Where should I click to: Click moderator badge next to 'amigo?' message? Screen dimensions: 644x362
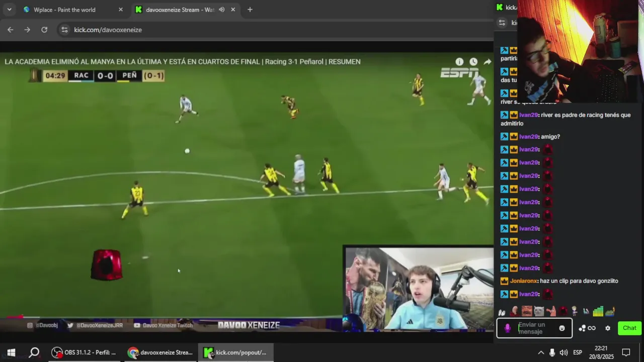click(504, 137)
